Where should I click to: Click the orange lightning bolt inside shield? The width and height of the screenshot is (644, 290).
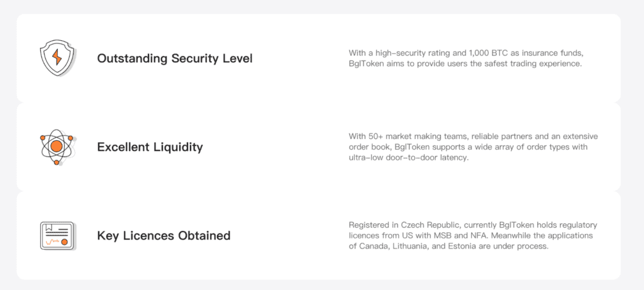57,57
